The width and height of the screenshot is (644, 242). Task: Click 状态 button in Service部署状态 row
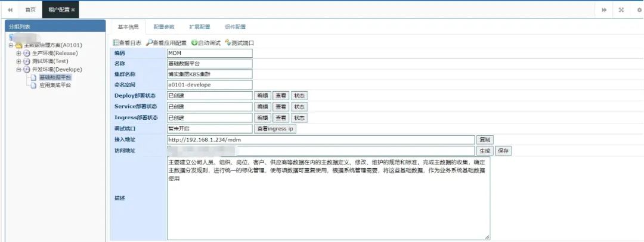pos(299,107)
